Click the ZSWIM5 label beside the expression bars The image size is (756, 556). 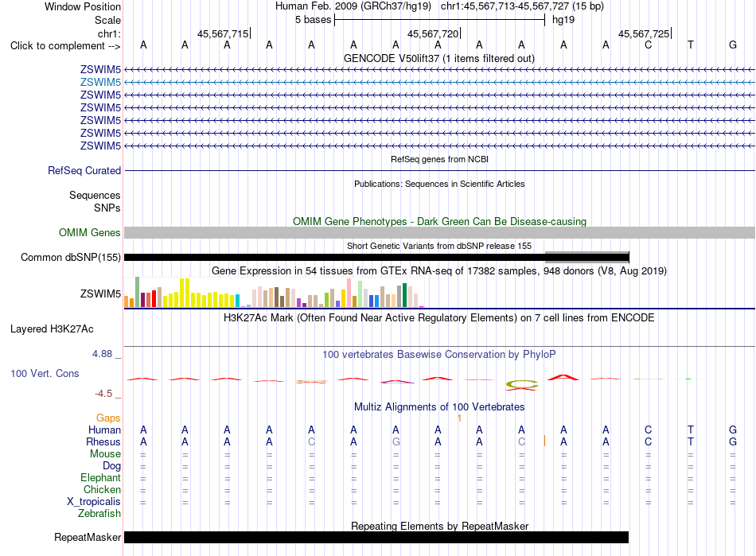(100, 294)
